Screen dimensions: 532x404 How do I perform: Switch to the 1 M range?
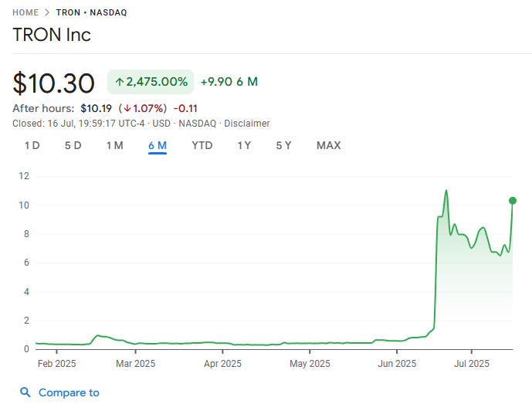click(115, 145)
